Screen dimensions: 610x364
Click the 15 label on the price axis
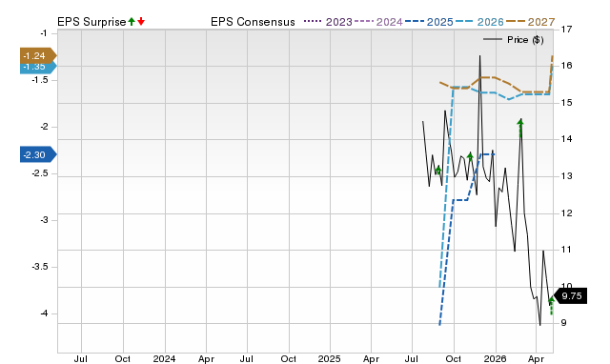click(567, 103)
